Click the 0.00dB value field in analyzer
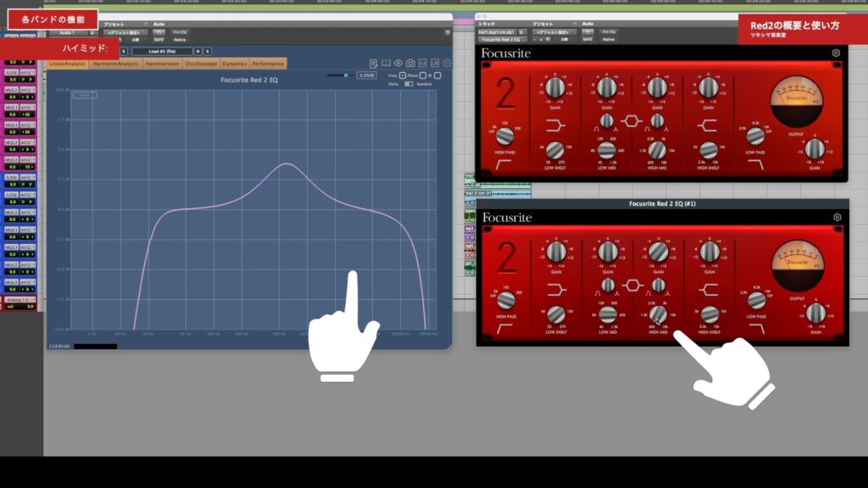Screen dimensions: 868x488 pyautogui.click(x=366, y=75)
